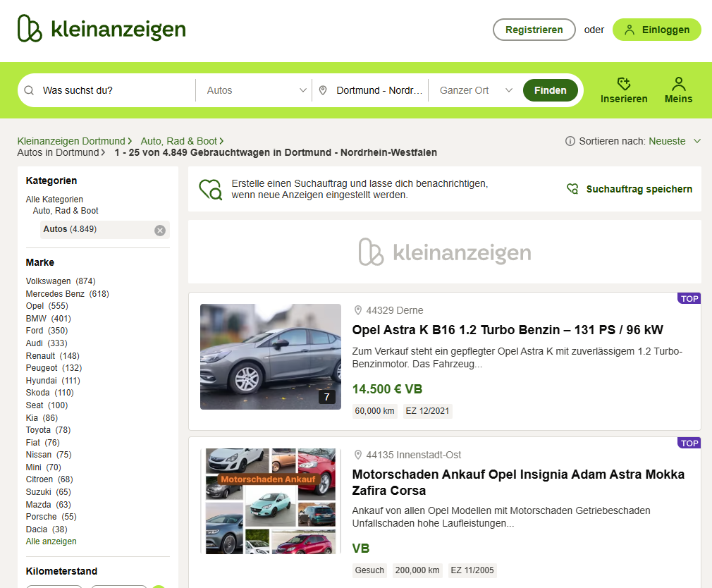Click the kleinanzeigen logo in the header
This screenshot has height=588, width=712.
[102, 29]
